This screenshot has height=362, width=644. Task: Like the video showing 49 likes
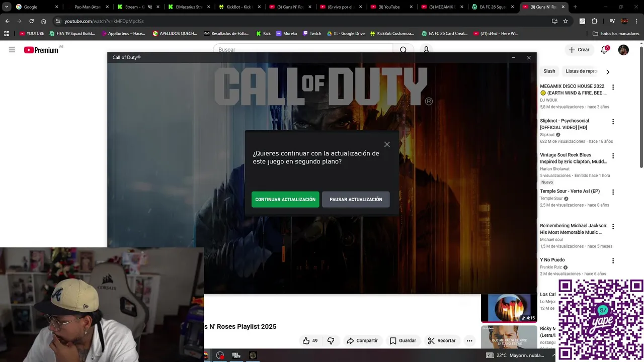tap(310, 340)
